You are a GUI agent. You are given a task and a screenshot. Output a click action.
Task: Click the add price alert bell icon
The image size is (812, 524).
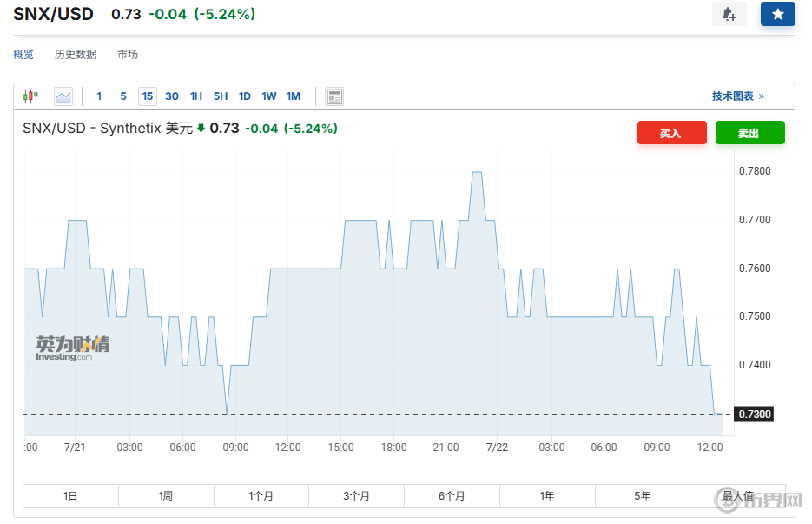coord(729,15)
